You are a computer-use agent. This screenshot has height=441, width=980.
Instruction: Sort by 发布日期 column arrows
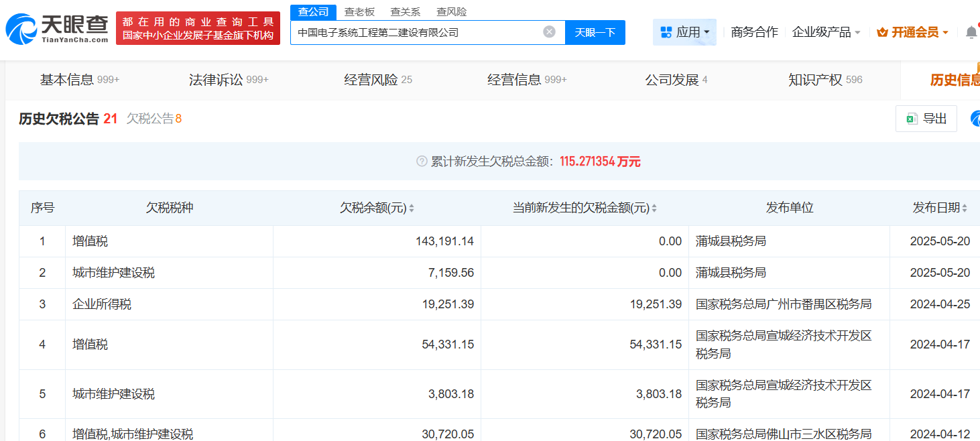[x=965, y=208]
